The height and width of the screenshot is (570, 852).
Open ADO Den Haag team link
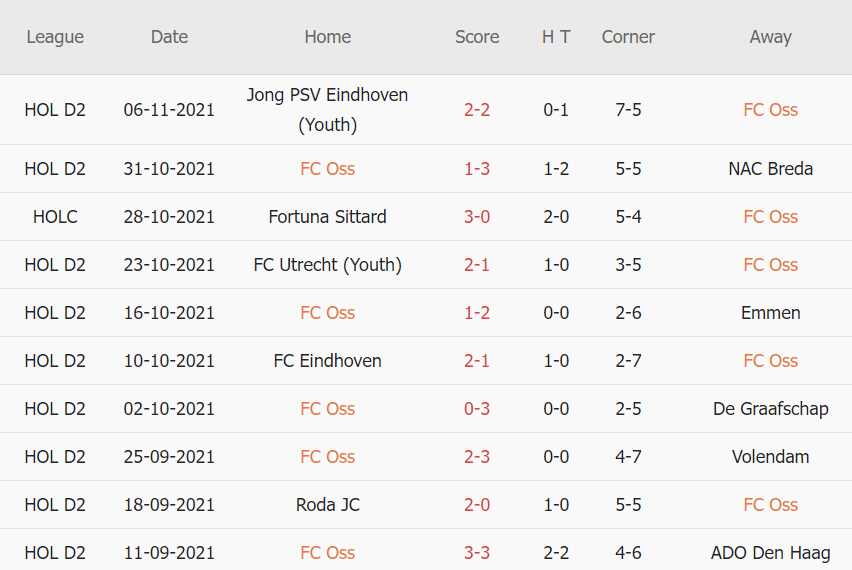[x=770, y=553]
